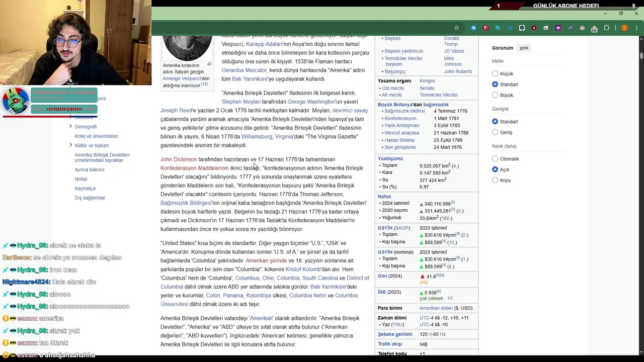The image size is (644, 362).
Task: Expand the Demografi section in contents
Action: pyautogui.click(x=70, y=127)
